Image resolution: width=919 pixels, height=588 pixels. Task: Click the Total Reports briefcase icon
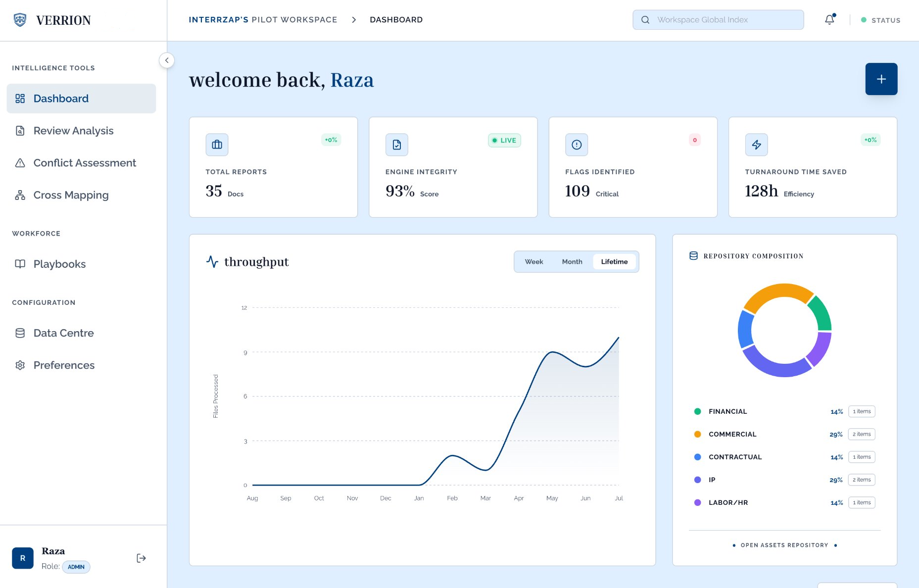click(217, 145)
